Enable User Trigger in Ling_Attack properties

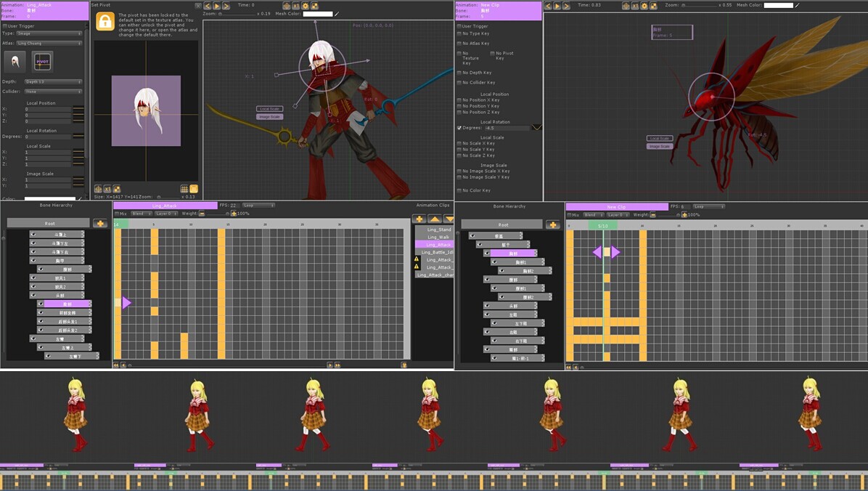coord(5,26)
